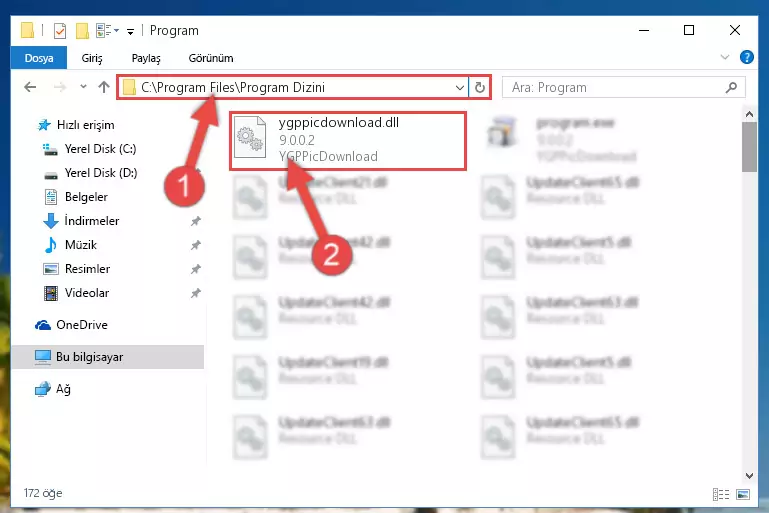Open Yerel Disk (D:) in sidebar
Screen dimensions: 769x513
click(90, 173)
